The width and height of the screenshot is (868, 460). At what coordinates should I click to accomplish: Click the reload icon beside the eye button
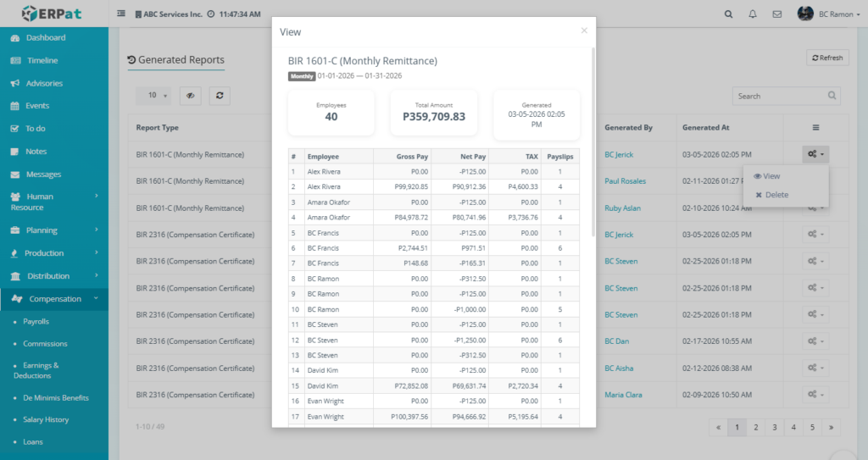220,96
